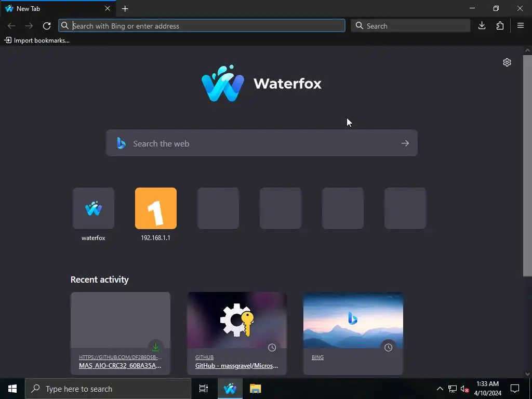Click the taskbar search box
Viewport: 532px width, 399px height.
click(108, 389)
